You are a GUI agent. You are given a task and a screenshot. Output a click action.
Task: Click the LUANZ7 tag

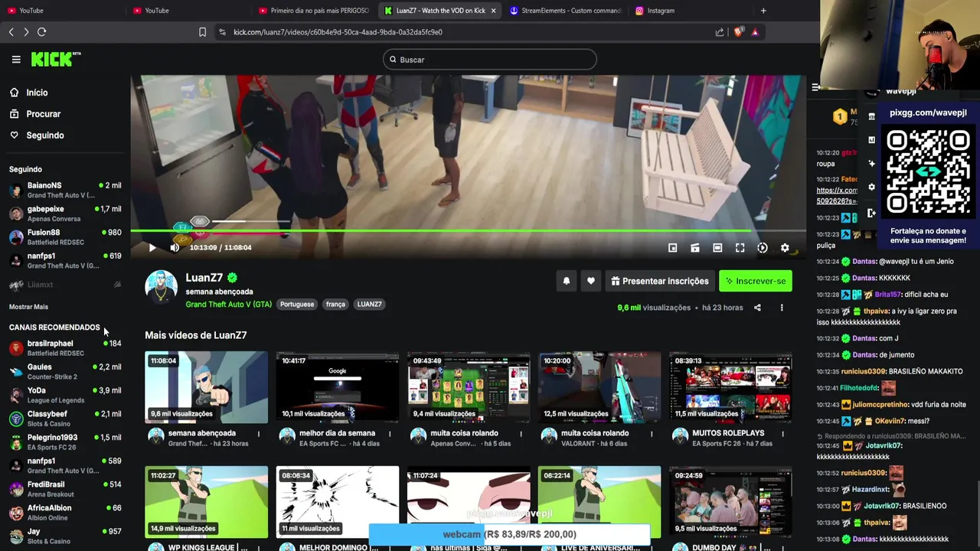point(369,304)
